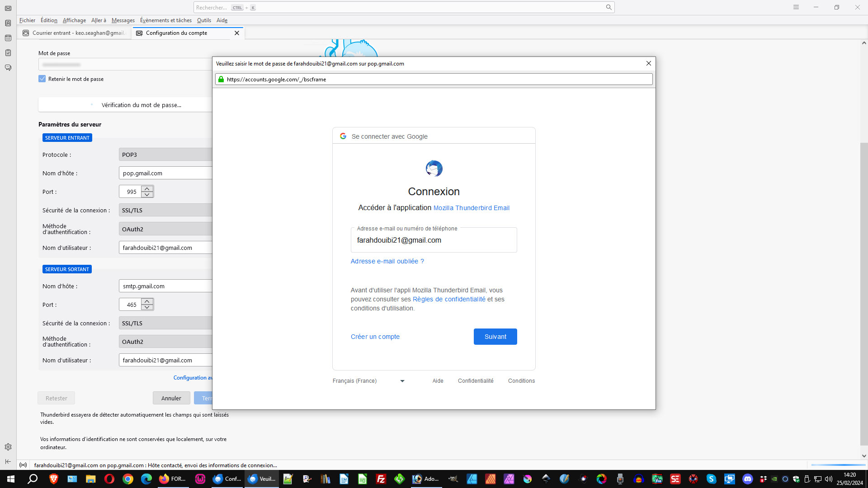The height and width of the screenshot is (488, 868).
Task: Open the Address Book sidebar icon
Action: 8,23
